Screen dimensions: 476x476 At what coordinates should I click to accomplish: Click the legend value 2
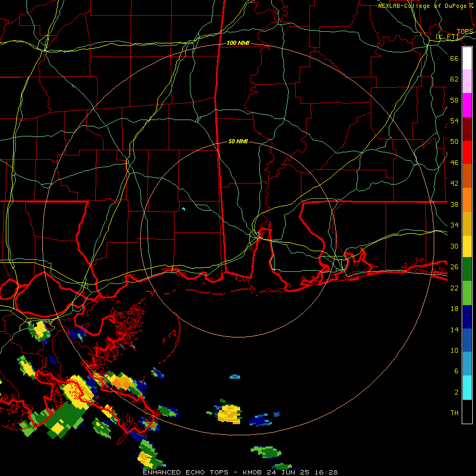coord(456,392)
